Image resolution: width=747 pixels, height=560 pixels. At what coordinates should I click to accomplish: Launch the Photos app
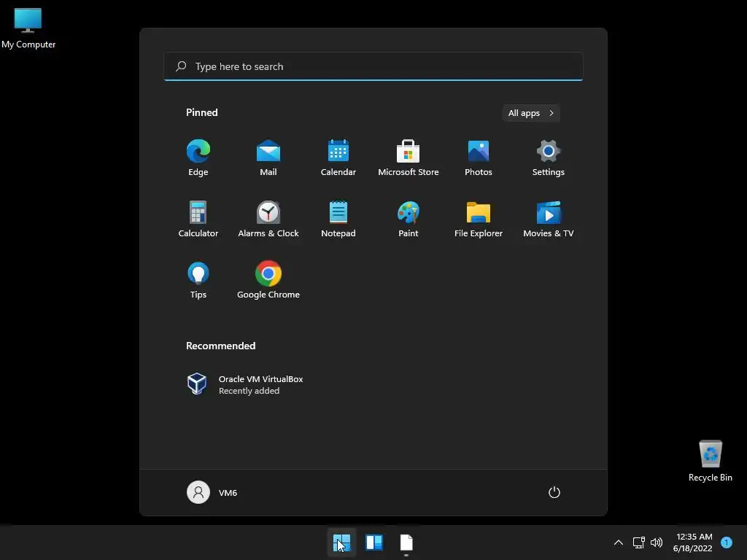[479, 158]
